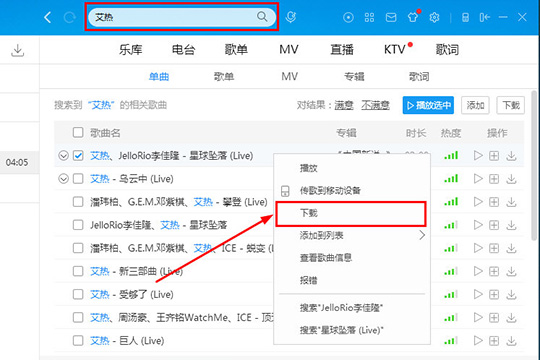
Task: Select the 单曲 results sub-tab
Action: 159,76
